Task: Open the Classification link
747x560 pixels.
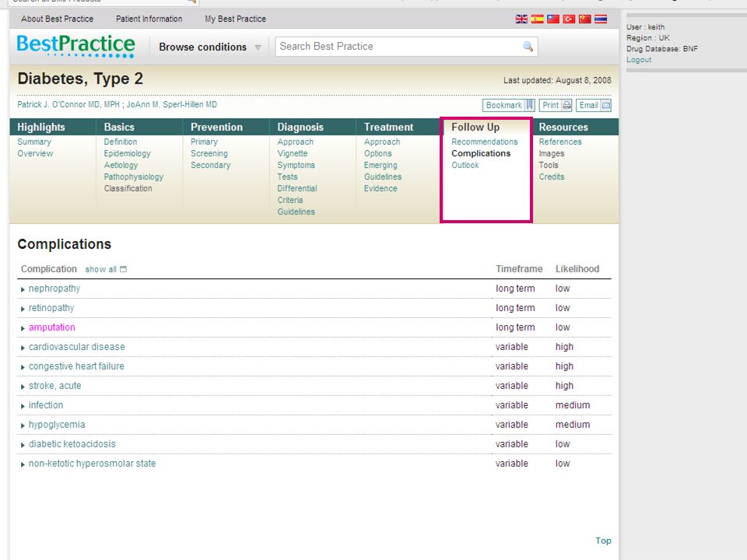Action: pyautogui.click(x=128, y=188)
